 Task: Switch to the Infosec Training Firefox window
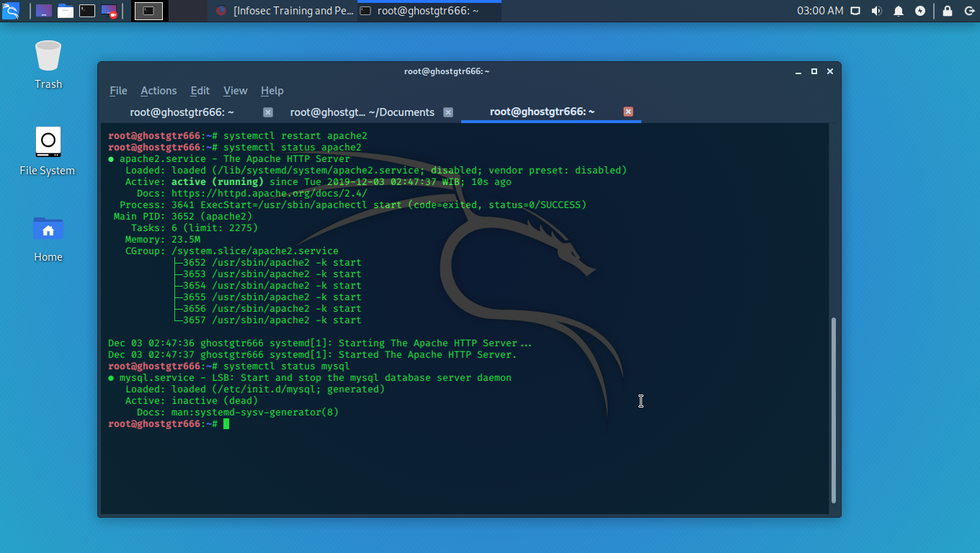[x=283, y=11]
